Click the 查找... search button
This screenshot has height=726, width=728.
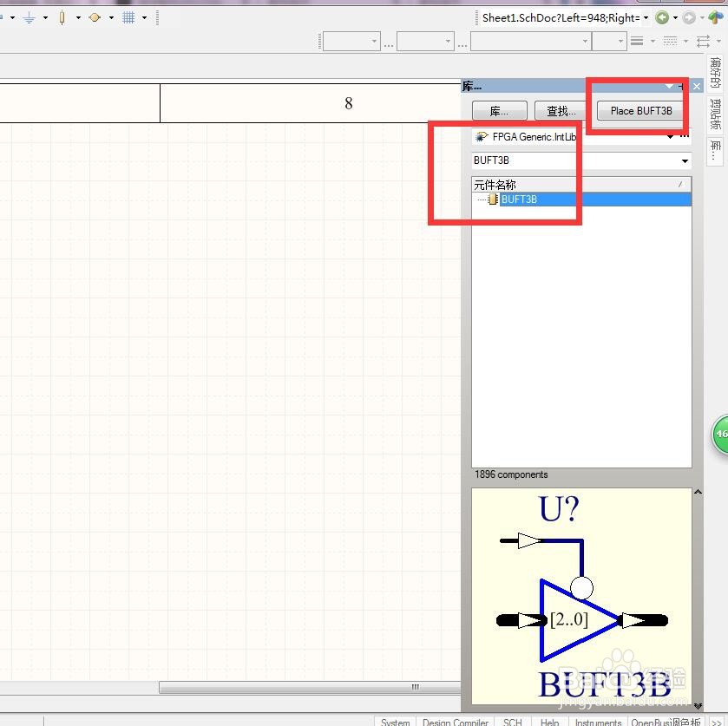point(561,111)
